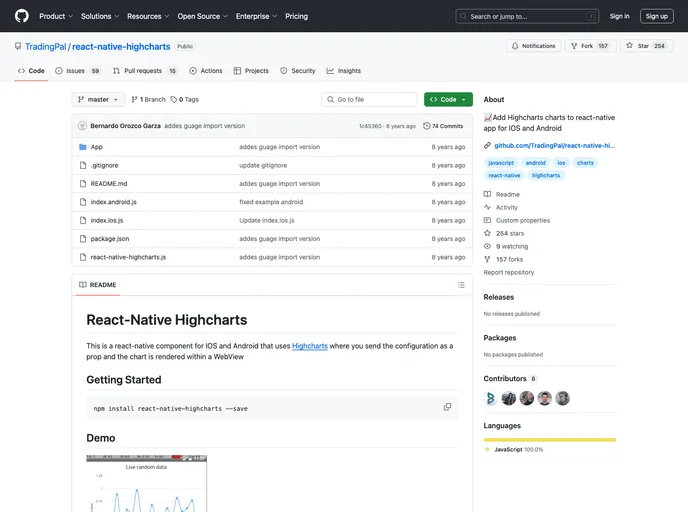View the 1 Branch list
688x512 pixels.
coord(148,100)
